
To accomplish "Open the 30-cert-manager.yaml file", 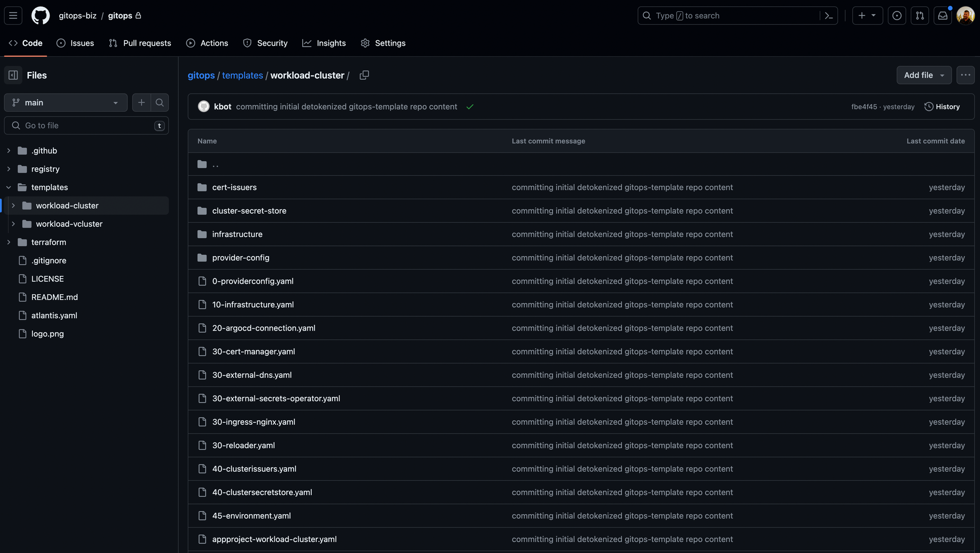I will [253, 352].
